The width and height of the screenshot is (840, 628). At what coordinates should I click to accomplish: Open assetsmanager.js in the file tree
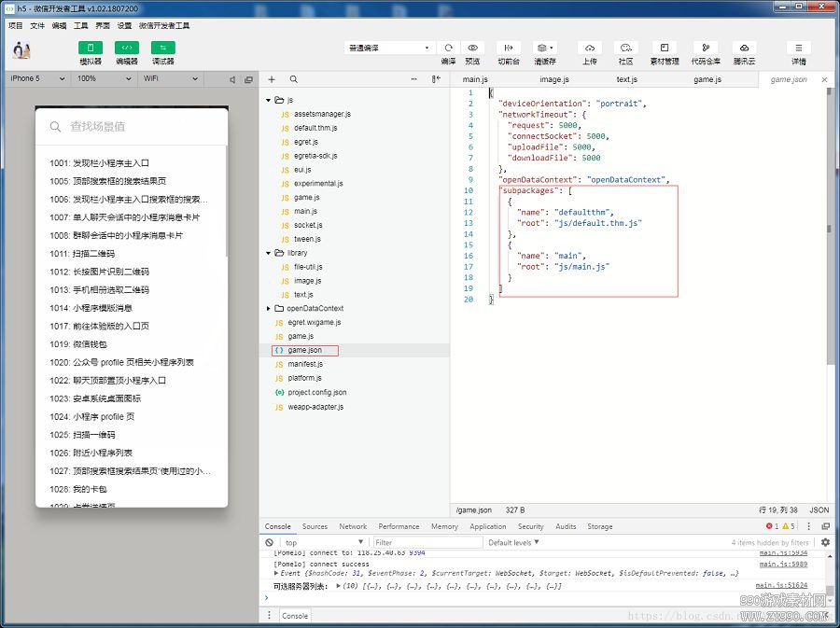point(323,114)
